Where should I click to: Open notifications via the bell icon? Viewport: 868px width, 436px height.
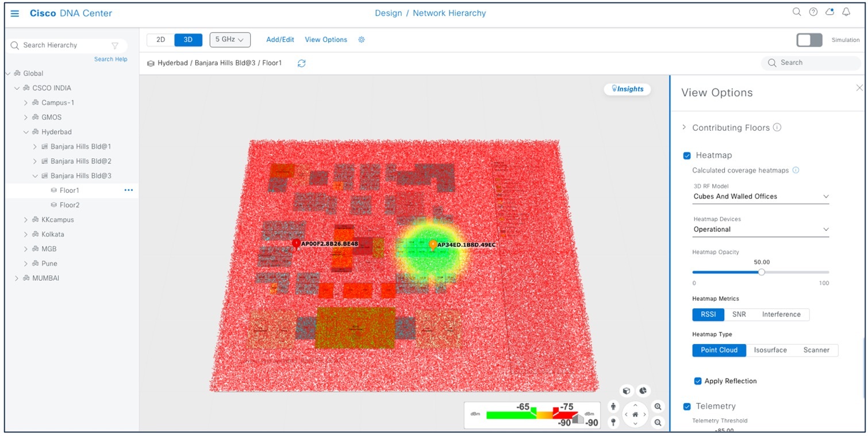point(846,12)
